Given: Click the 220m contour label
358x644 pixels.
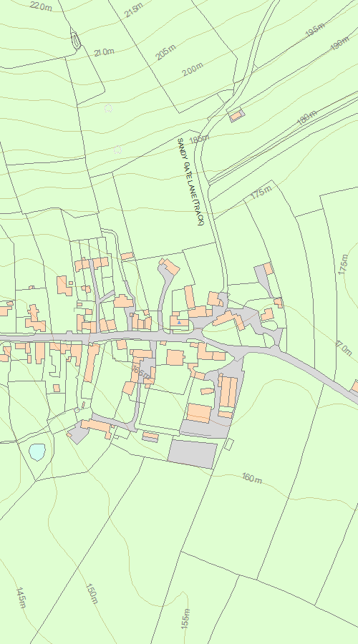Looking at the screenshot, I should pyautogui.click(x=41, y=6).
